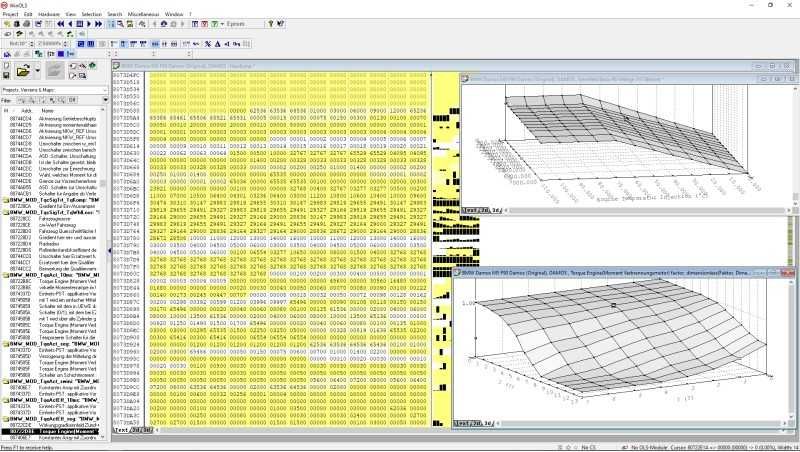The image size is (800, 452).
Task: Click the green house icon in left panel
Action: coord(92,66)
